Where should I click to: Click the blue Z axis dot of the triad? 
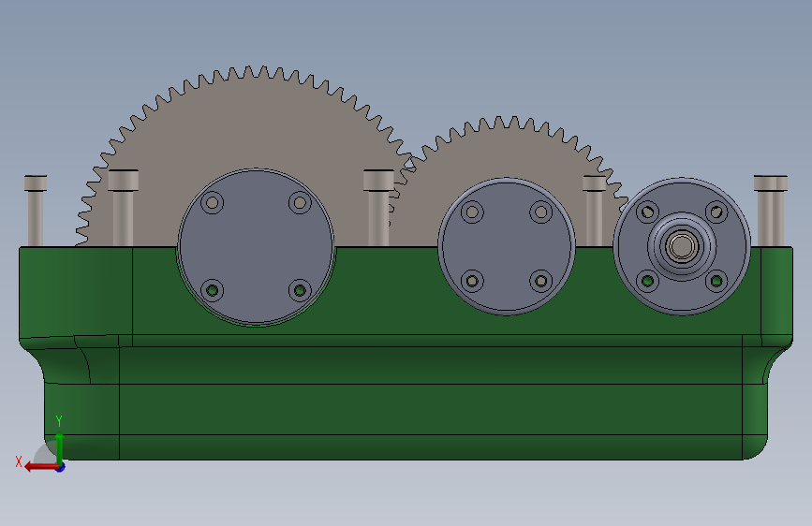61,468
